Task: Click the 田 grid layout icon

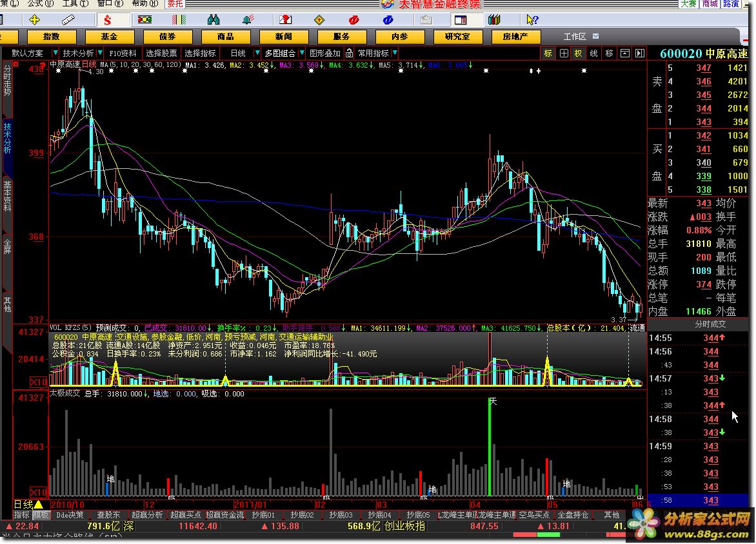Action: [x=564, y=53]
